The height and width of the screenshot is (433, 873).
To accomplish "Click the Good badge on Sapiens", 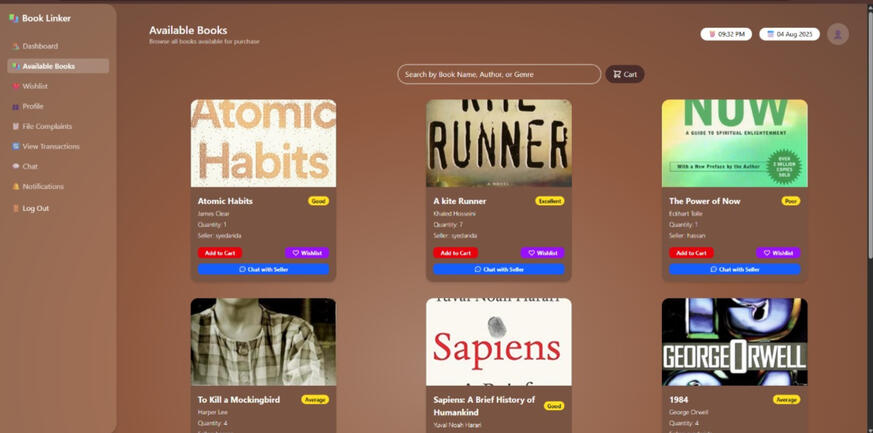I will (x=554, y=406).
